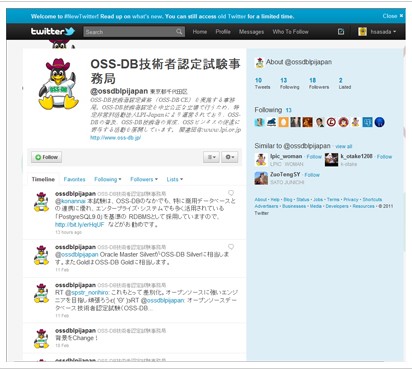Click the 10 Tweets count

coord(262,83)
